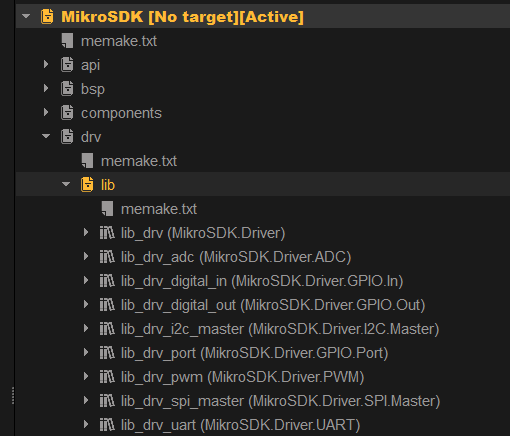Select lib_drv_digital_in (MikroSDK.Driver.GPIO.In) entry
The image size is (510, 436).
(262, 281)
